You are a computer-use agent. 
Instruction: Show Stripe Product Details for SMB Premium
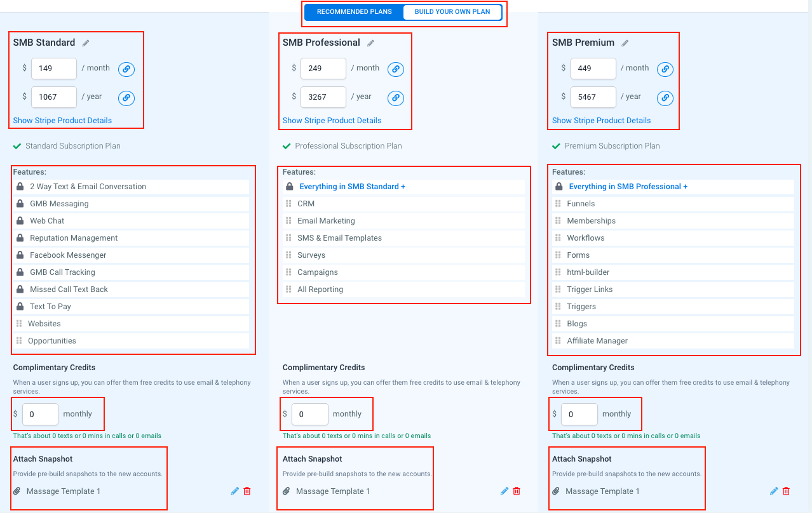[x=601, y=121]
